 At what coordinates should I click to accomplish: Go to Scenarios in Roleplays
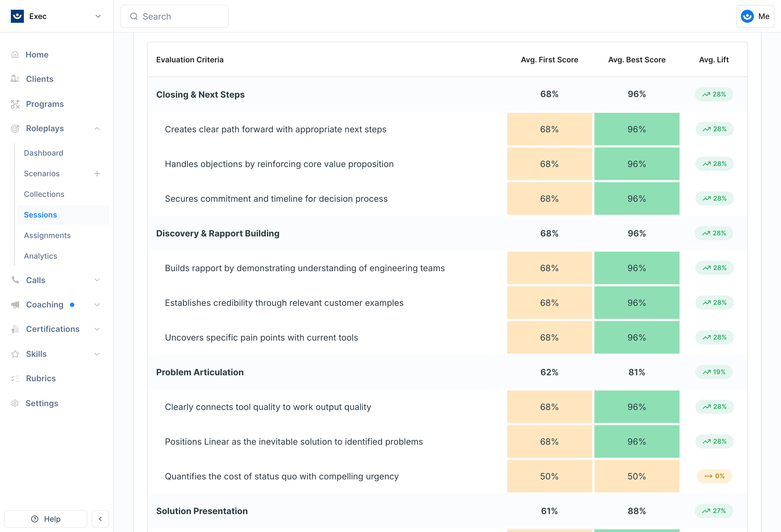(42, 174)
